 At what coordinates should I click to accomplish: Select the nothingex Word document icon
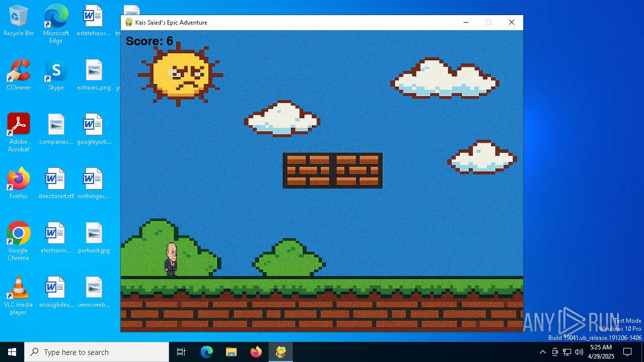point(94,184)
